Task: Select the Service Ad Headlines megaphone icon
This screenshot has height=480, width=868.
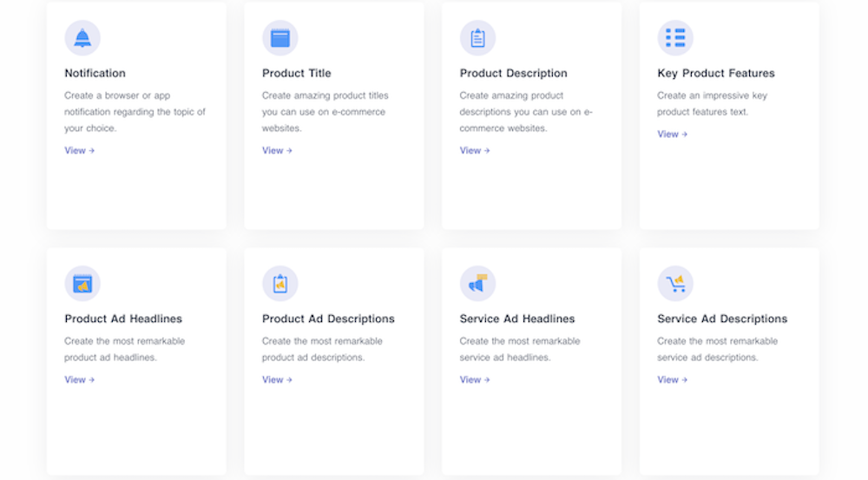Action: (477, 284)
